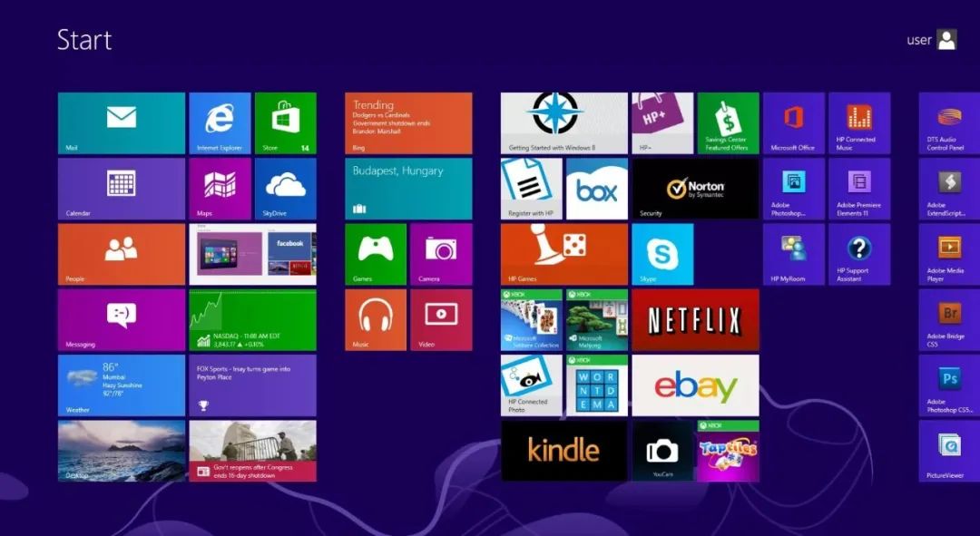
Task: Open the SkyDrive tile
Action: coord(286,189)
